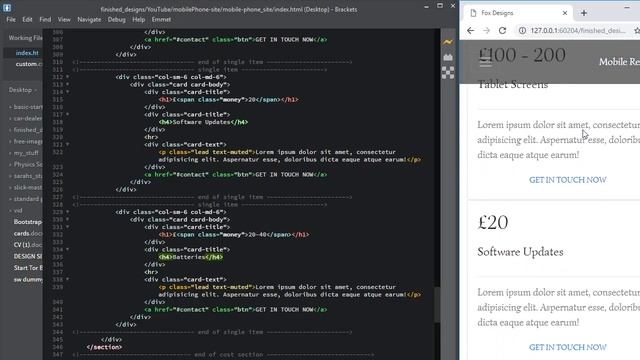Click the browser address bar URL
640x360 pixels.
tap(578, 31)
